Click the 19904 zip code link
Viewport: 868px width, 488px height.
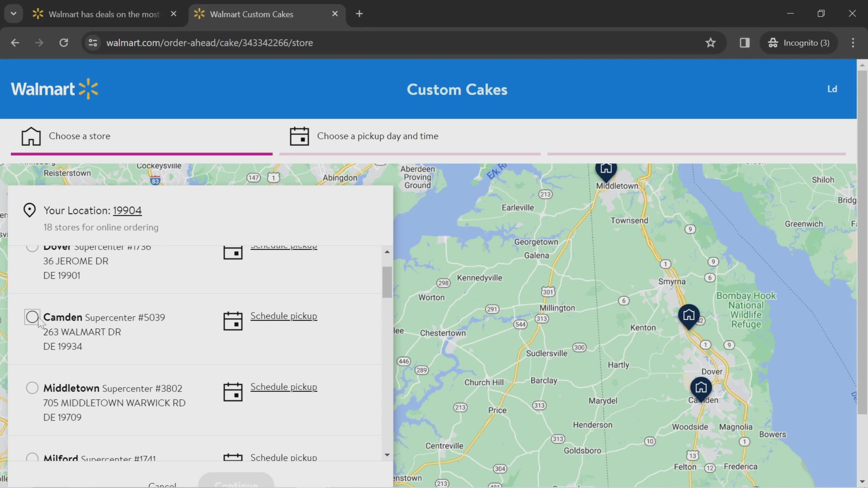127,210
